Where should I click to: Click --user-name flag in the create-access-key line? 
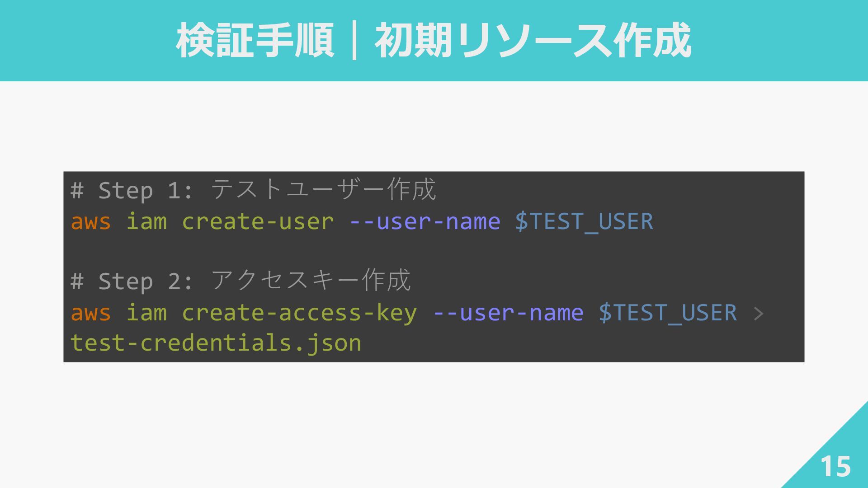click(x=508, y=313)
